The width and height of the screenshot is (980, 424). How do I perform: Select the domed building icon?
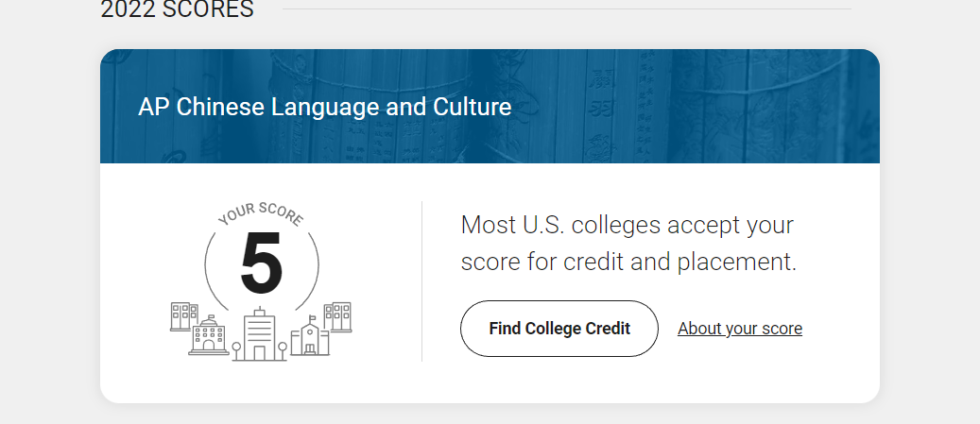pos(209,335)
